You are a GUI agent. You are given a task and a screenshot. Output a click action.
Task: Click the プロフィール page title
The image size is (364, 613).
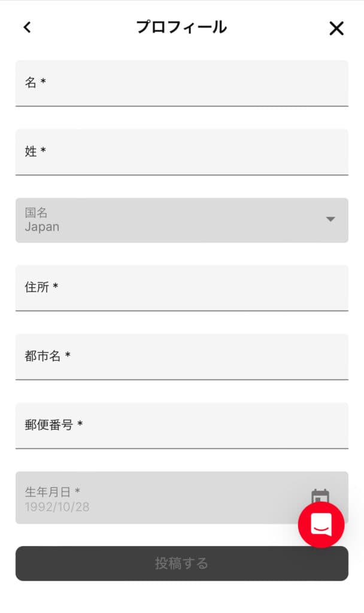click(181, 27)
